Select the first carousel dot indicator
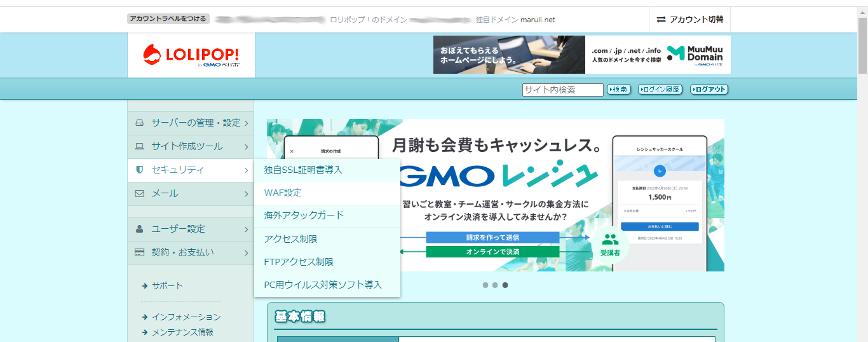The height and width of the screenshot is (342, 868). [x=485, y=285]
